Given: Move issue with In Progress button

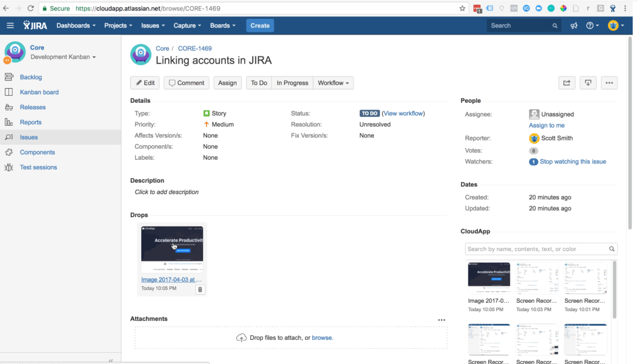Looking at the screenshot, I should (x=292, y=83).
